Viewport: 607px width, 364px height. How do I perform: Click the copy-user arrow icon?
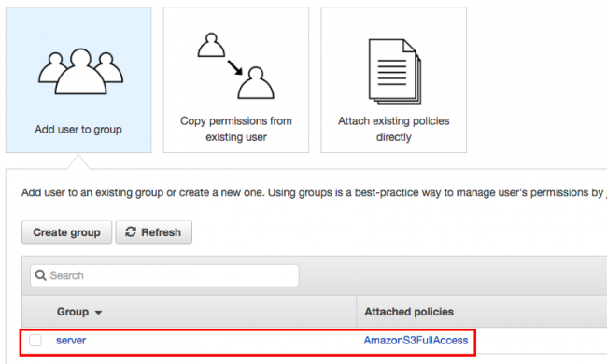[235, 66]
